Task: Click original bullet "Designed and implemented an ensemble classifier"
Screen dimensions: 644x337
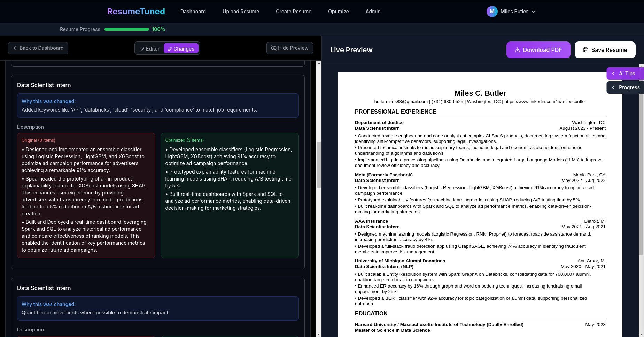Action: click(84, 160)
